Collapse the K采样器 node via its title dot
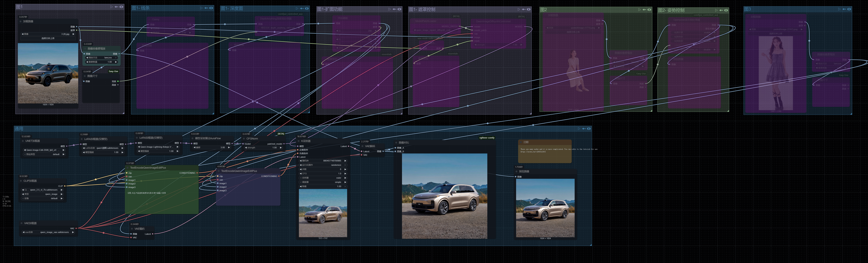Image resolution: width=868 pixels, height=263 pixels. click(x=299, y=141)
